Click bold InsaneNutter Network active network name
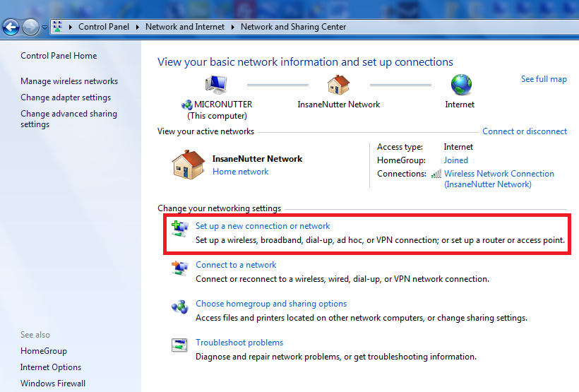Screen dimensions: 579x392 click(257, 159)
